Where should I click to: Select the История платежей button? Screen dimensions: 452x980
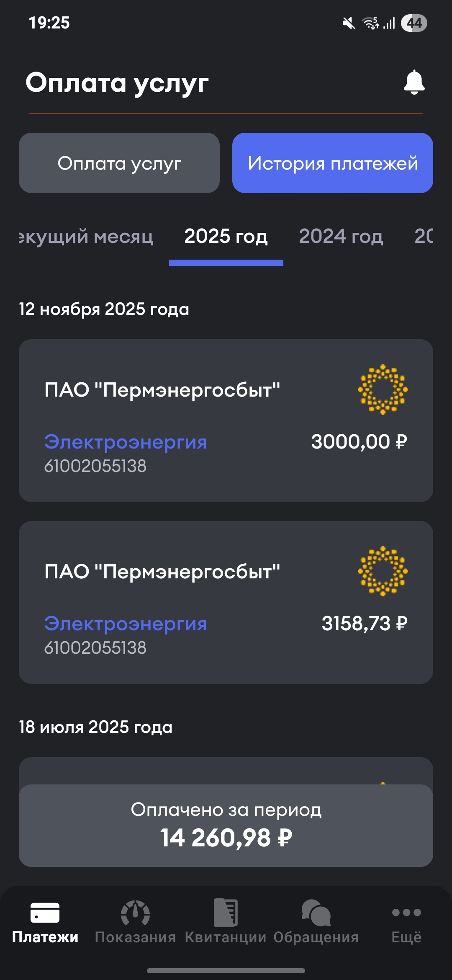point(333,163)
